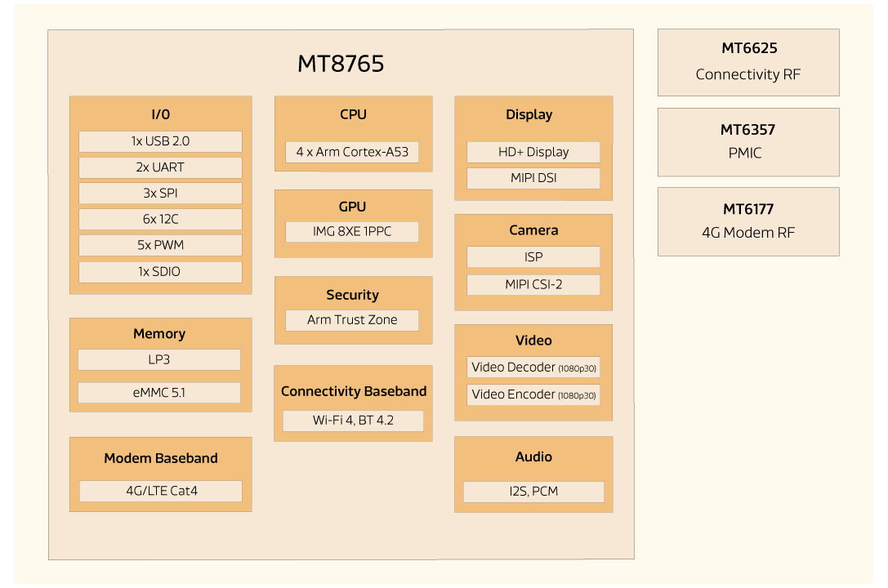
Task: Select the GPU block
Action: [353, 206]
